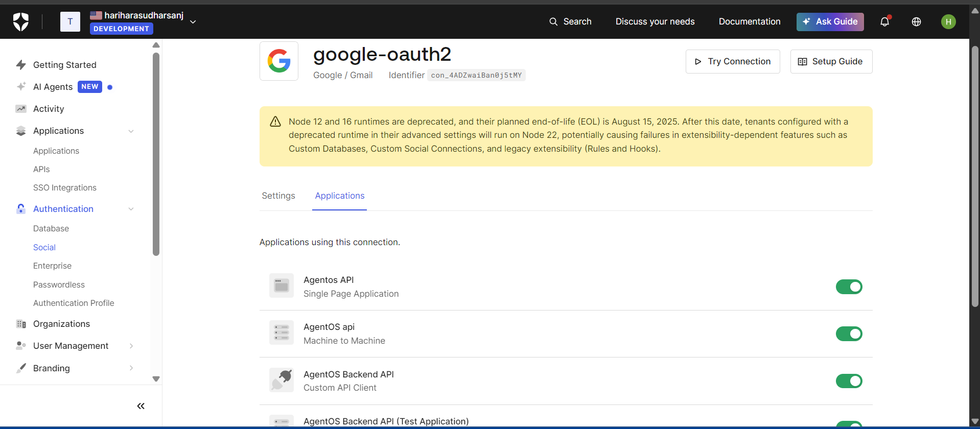Image resolution: width=980 pixels, height=429 pixels.
Task: Click the page scrollbar down arrow
Action: 975,421
